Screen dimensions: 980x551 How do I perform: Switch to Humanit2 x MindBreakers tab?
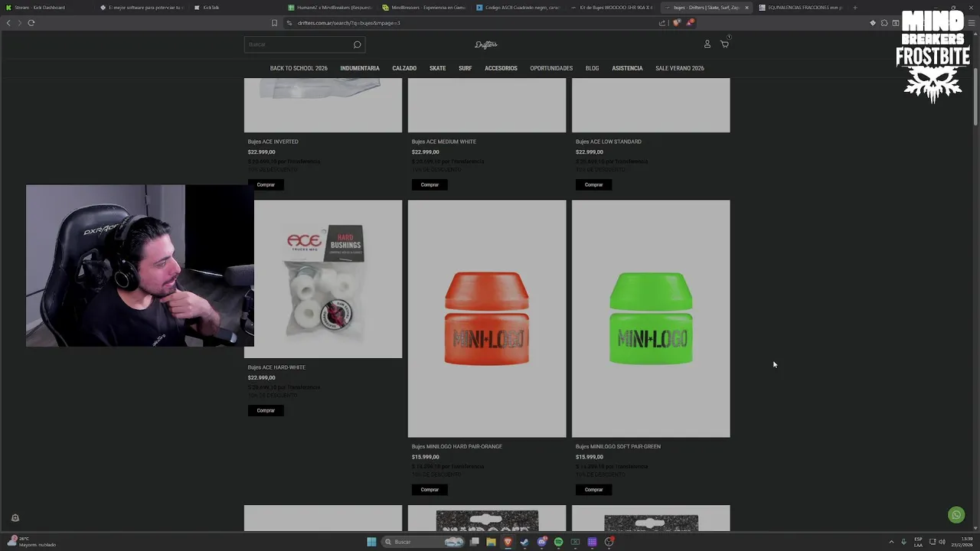tap(329, 8)
